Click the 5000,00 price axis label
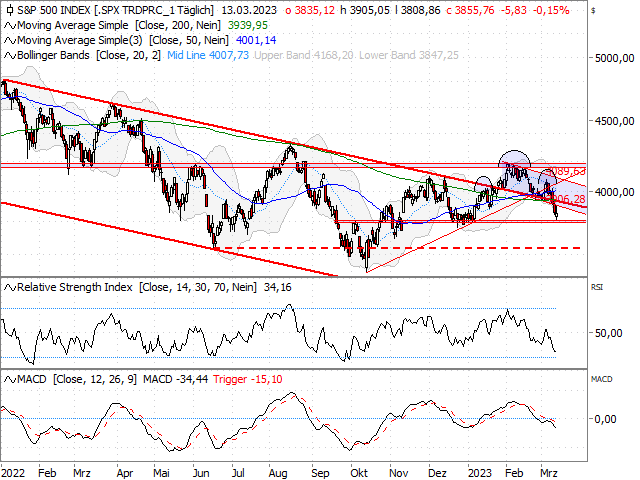 614,58
